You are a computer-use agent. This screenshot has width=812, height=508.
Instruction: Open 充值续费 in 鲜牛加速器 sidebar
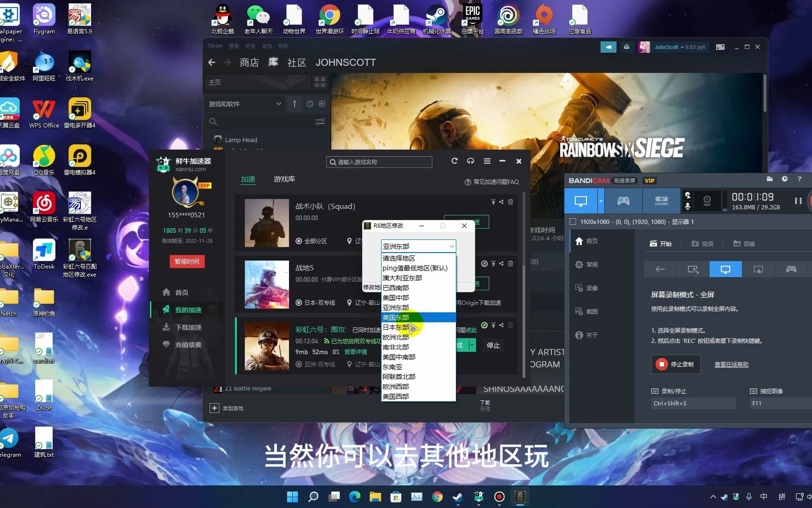182,345
